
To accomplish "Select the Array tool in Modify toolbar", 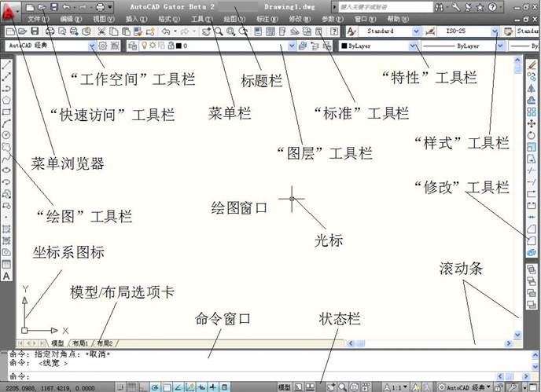I will point(532,112).
